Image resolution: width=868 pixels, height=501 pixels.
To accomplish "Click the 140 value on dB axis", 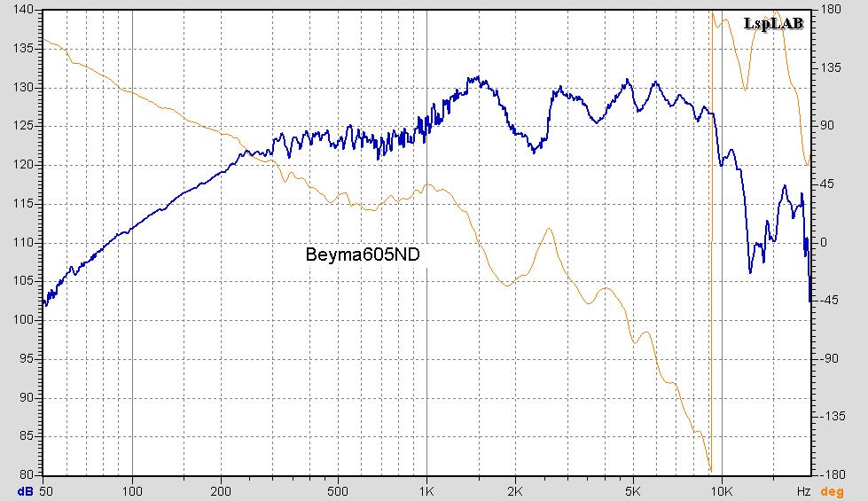I will click(23, 10).
